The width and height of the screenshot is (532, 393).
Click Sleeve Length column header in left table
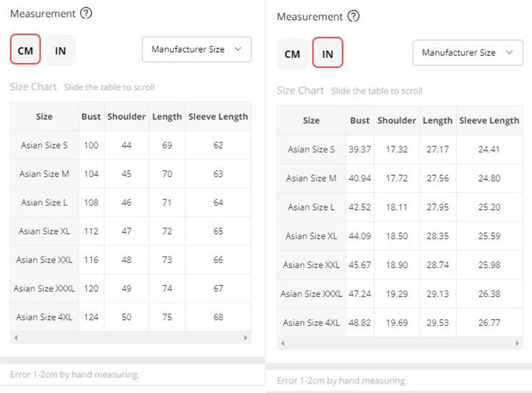tap(218, 116)
